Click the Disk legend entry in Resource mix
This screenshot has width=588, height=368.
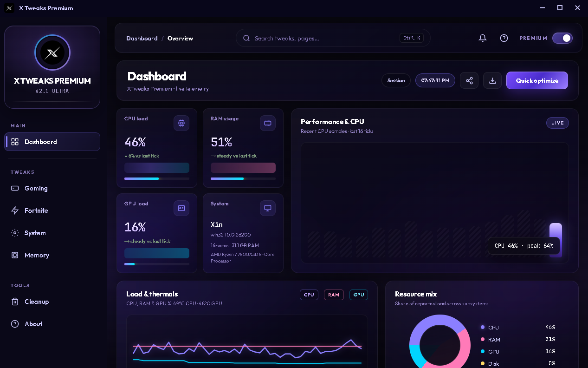click(518, 363)
